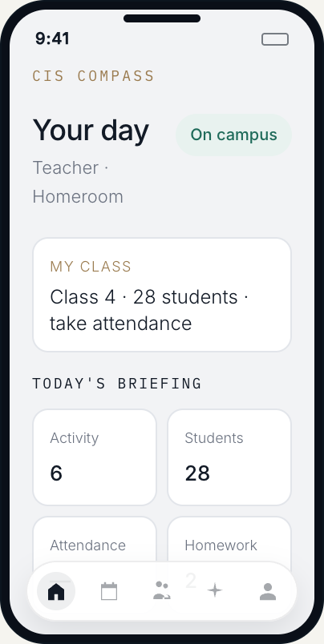Open the Activity briefing card
This screenshot has height=644, width=324.
[95, 457]
